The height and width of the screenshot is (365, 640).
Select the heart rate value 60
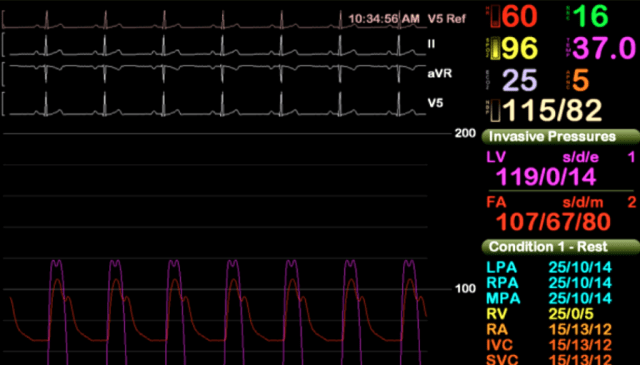click(x=520, y=16)
